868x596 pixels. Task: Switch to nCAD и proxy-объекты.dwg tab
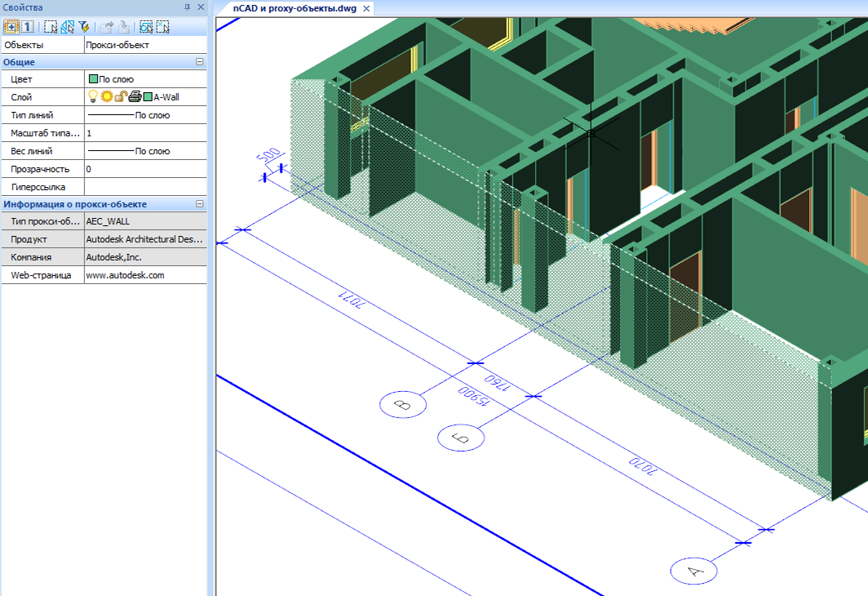pos(294,8)
